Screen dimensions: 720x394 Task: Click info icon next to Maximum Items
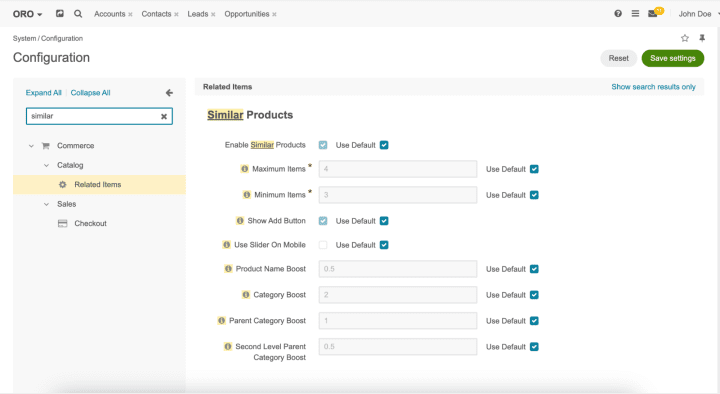tap(245, 169)
